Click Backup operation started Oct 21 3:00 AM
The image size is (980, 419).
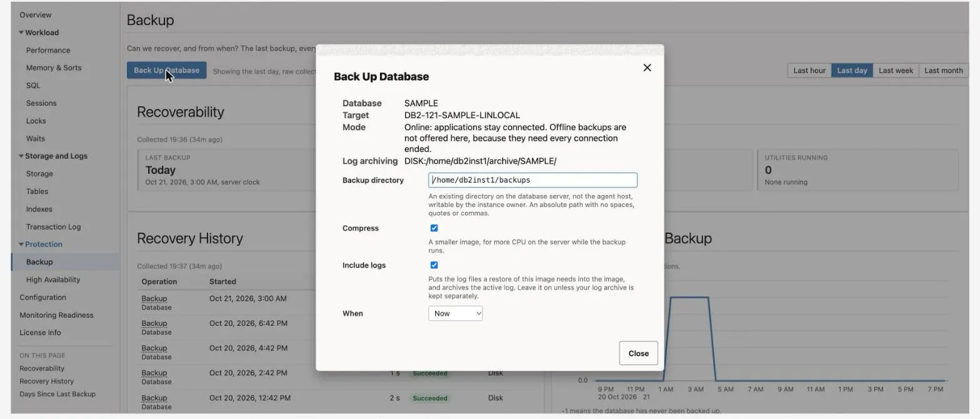[154, 299]
